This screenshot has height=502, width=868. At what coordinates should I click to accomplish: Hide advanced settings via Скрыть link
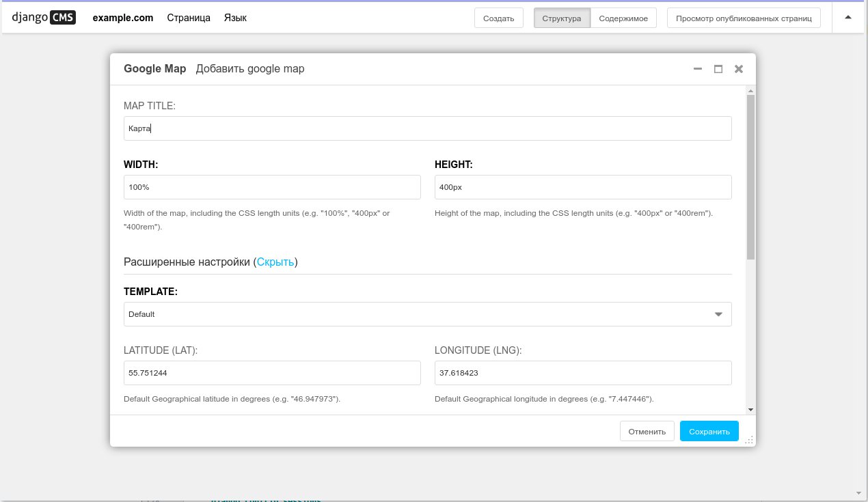pos(275,262)
